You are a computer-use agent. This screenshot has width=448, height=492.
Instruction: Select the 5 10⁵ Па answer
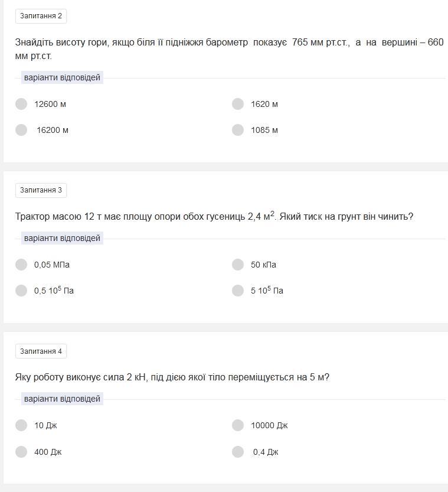pyautogui.click(x=238, y=291)
